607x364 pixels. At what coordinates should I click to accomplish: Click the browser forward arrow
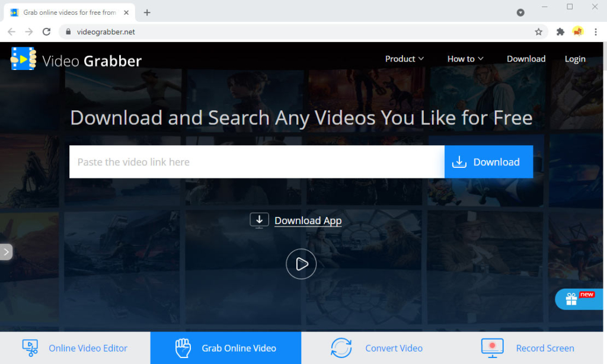point(29,32)
